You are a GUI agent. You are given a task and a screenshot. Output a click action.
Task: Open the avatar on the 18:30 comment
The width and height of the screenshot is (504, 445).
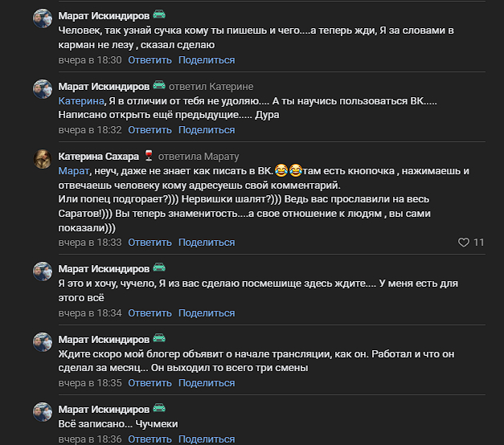43,18
